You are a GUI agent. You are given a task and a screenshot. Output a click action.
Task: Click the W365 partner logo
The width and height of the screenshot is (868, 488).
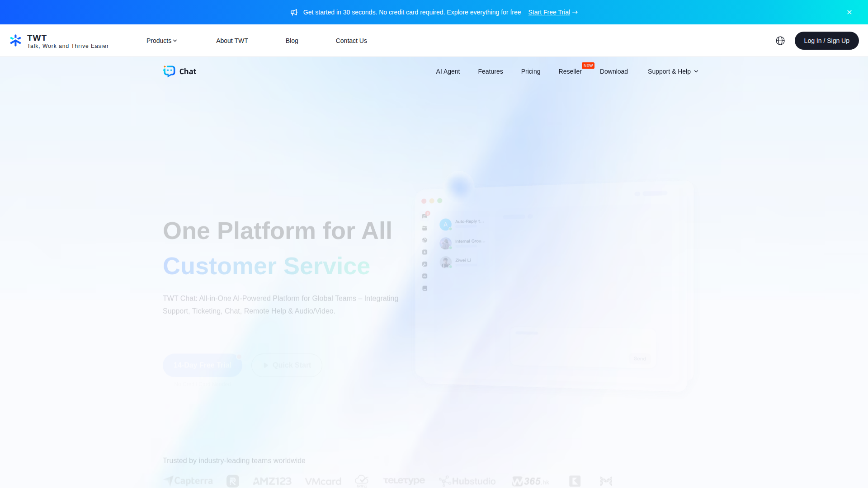(x=531, y=481)
